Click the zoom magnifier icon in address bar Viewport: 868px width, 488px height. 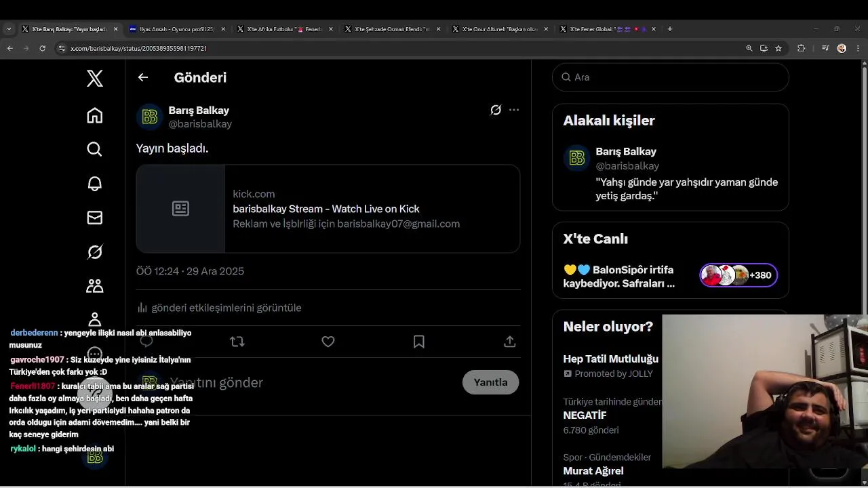tap(749, 48)
